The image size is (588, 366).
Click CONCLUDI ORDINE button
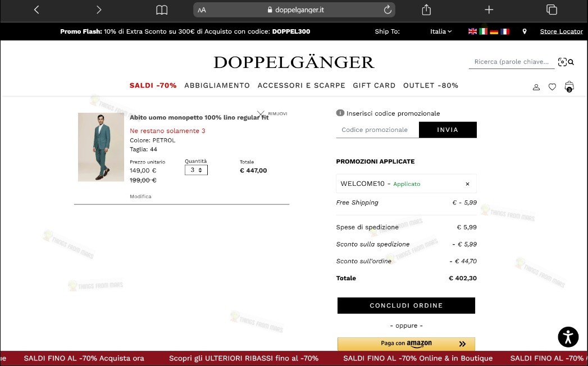[x=406, y=305]
